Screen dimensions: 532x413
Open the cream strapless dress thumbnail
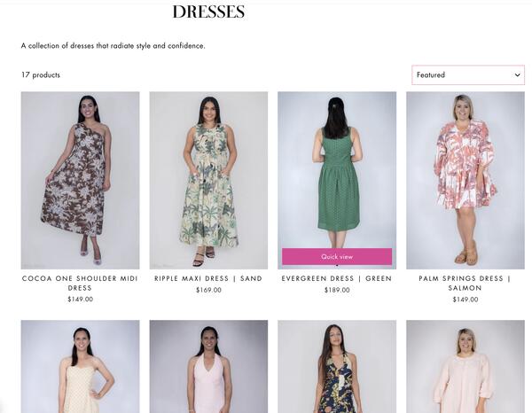point(80,367)
